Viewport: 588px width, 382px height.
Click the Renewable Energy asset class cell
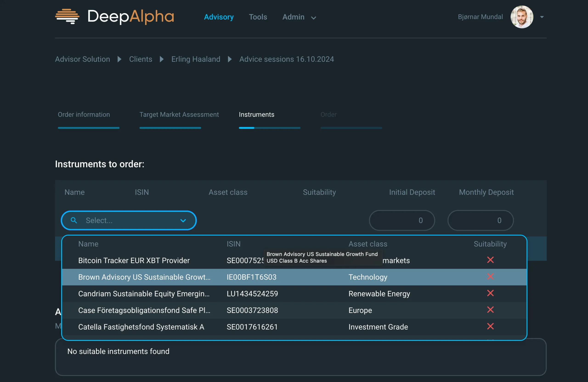(x=379, y=293)
